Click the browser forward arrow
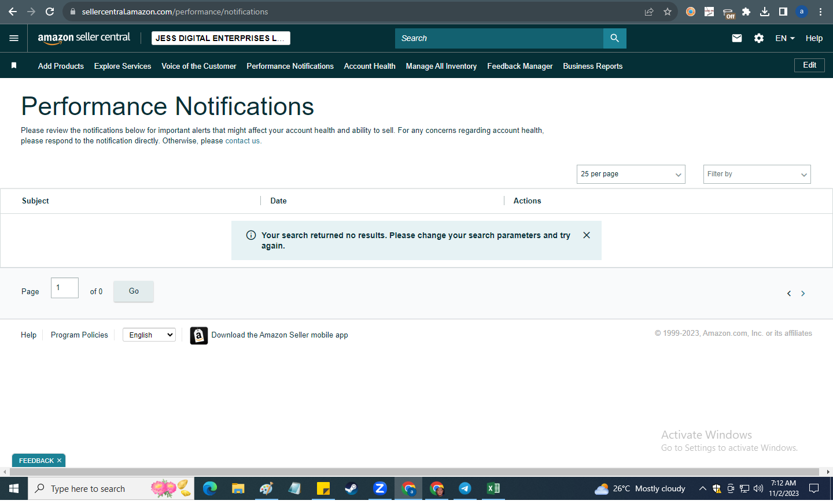The width and height of the screenshot is (833, 504). (x=31, y=12)
